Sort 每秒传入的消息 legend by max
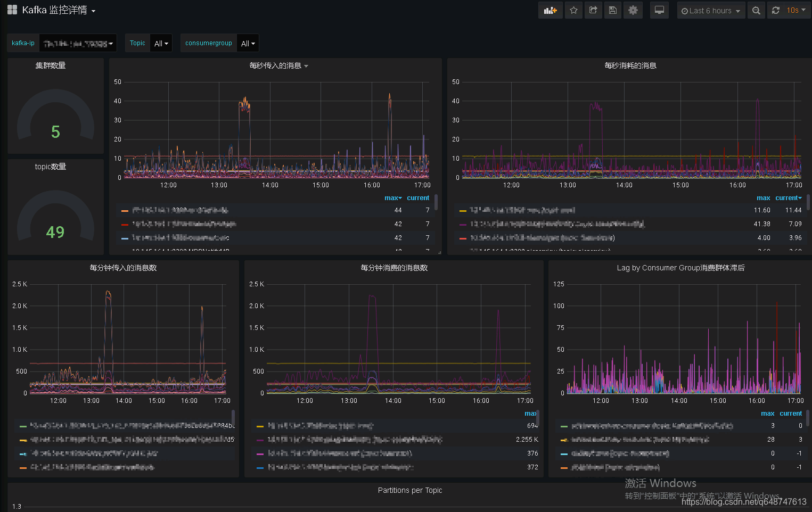Screen dimensions: 812x512 click(393, 198)
